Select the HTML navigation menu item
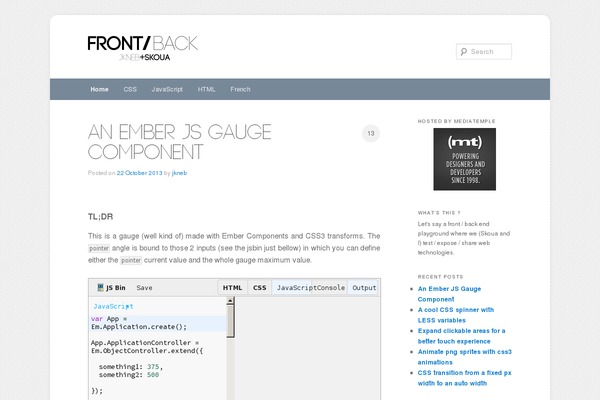Image resolution: width=600 pixels, height=400 pixels. coord(206,89)
